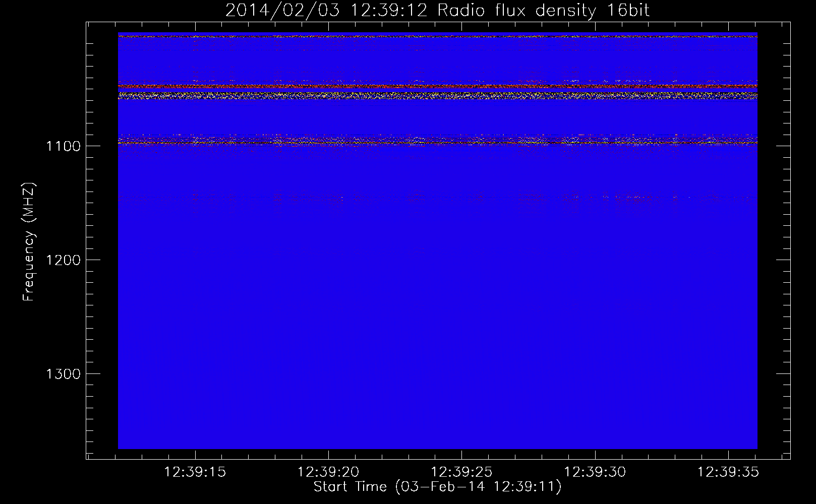This screenshot has height=504, width=816.
Task: Click the 1100 frequency tick label
Action: pos(63,146)
